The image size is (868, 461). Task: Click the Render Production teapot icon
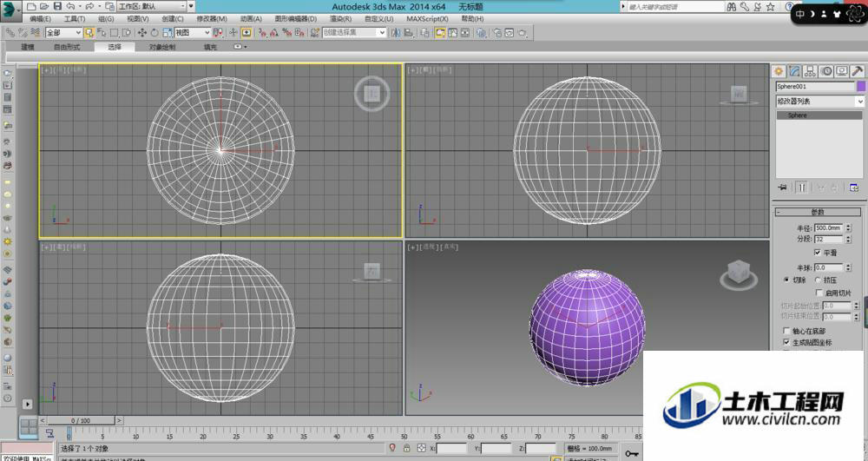coord(522,33)
